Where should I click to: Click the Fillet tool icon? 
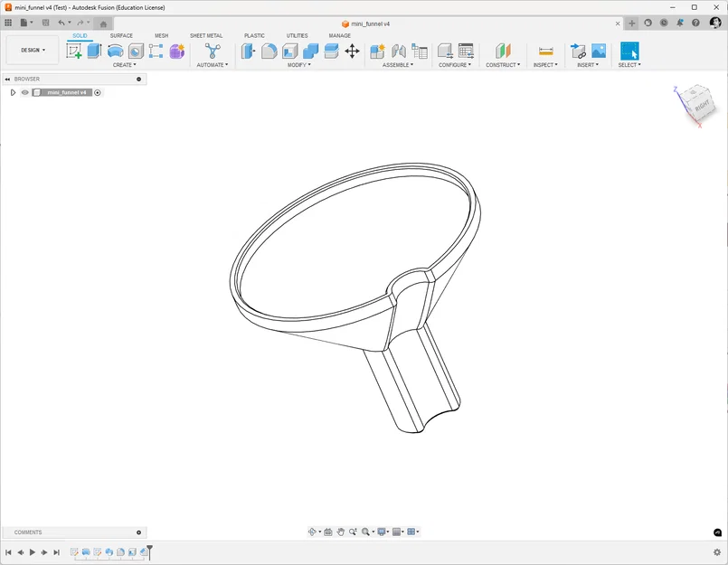point(269,51)
